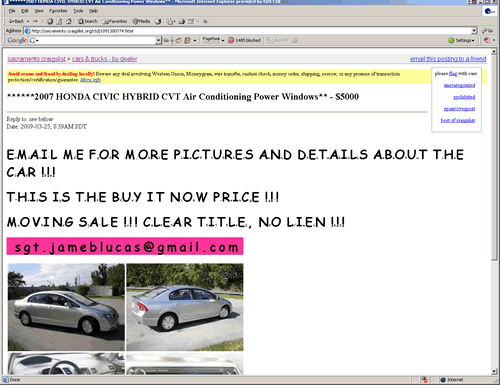
Task: Open the Media pane from the toolbar
Action: point(141,21)
